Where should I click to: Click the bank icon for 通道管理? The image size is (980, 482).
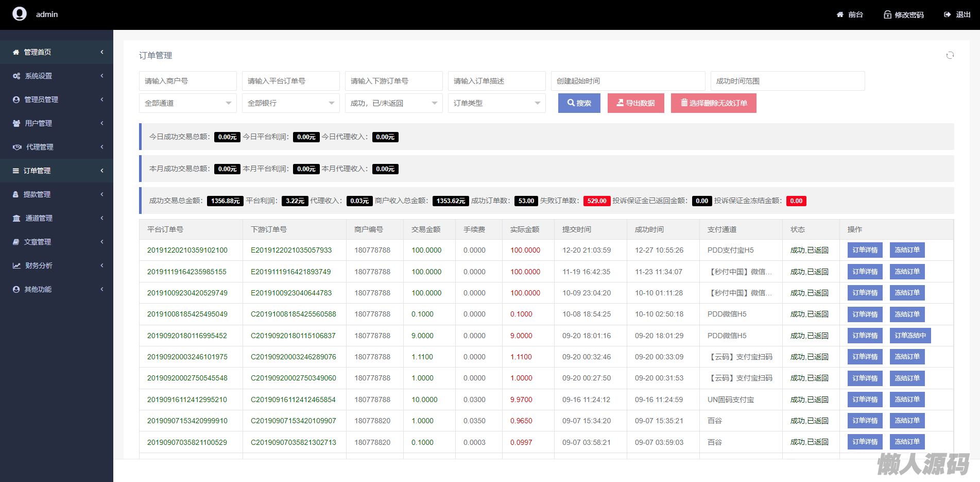click(x=16, y=218)
